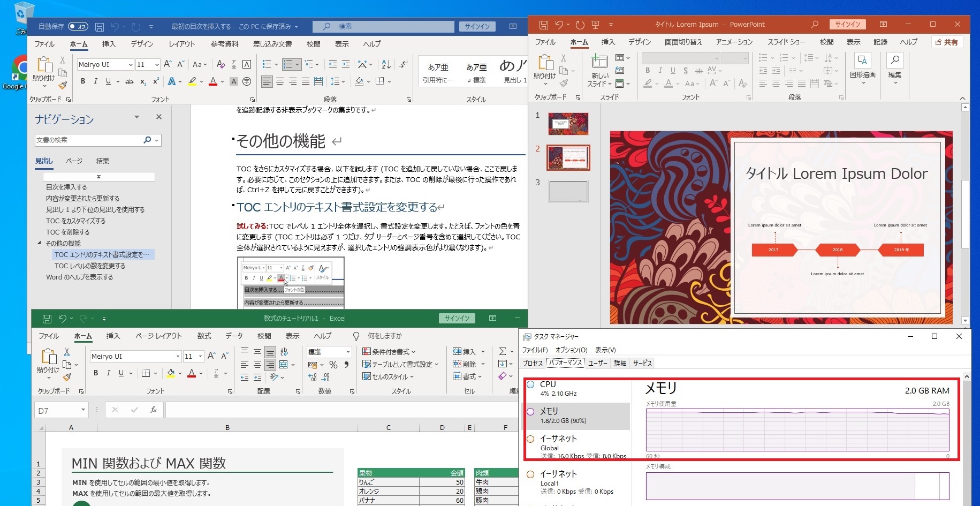Close the Word navigation pane
This screenshot has height=506, width=980.
(158, 117)
